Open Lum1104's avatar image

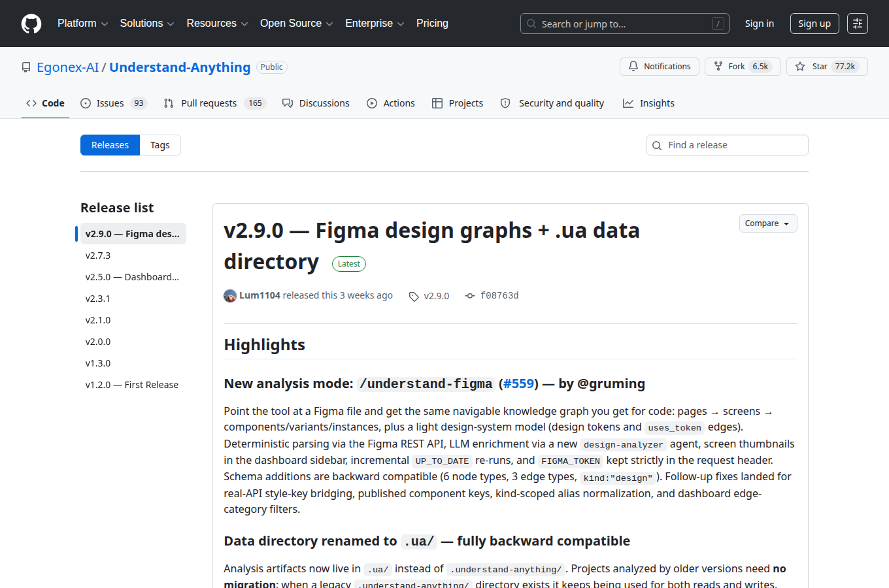[x=230, y=296]
